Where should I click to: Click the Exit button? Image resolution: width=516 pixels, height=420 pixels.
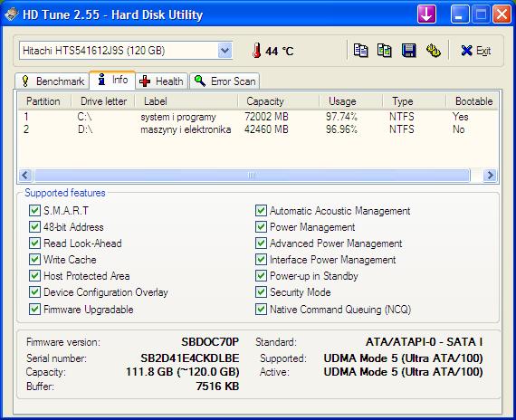click(475, 51)
